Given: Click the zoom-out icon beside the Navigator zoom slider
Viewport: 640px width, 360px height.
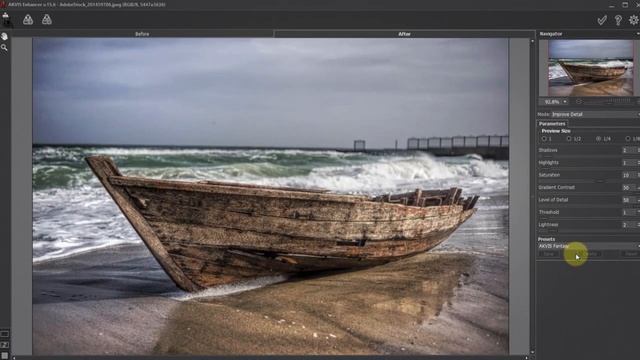Looking at the screenshot, I should (x=578, y=102).
